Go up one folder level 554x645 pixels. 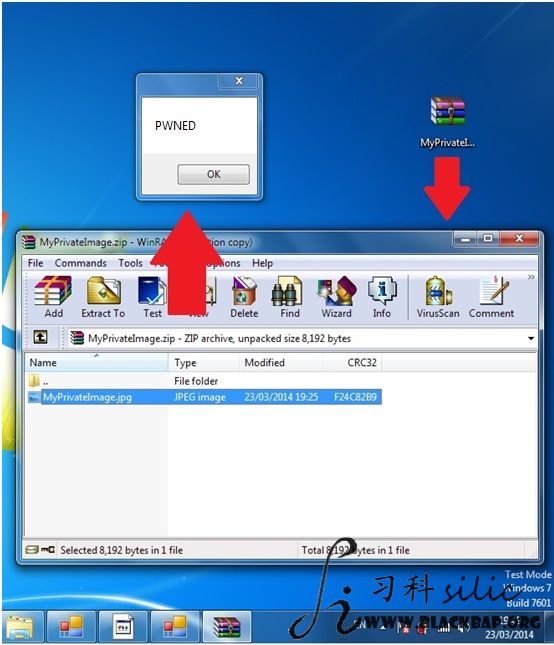(x=40, y=338)
